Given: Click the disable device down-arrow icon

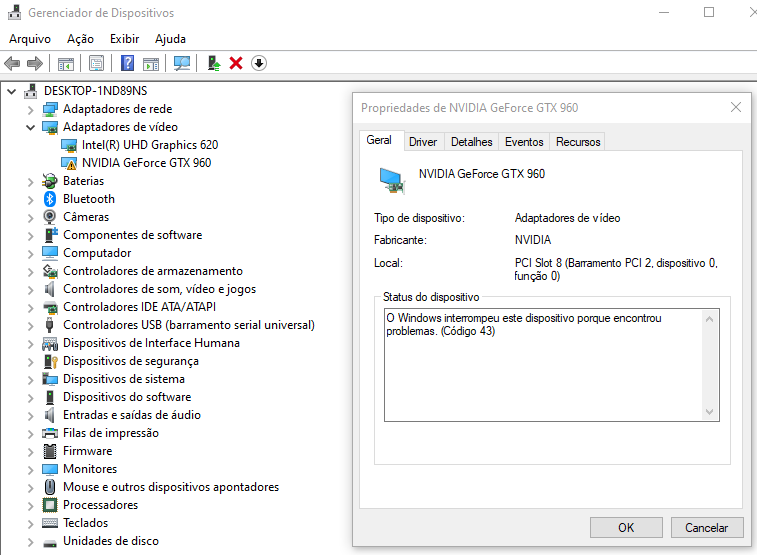Looking at the screenshot, I should 259,63.
